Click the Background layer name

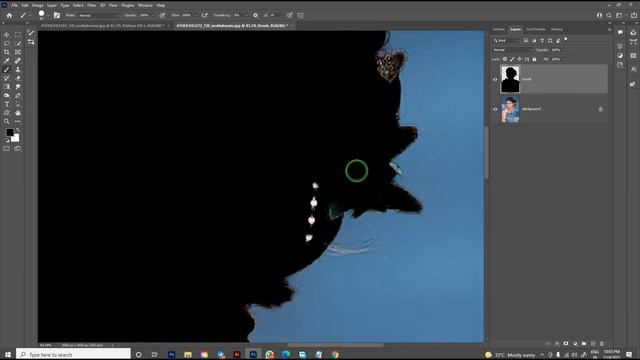tap(531, 109)
